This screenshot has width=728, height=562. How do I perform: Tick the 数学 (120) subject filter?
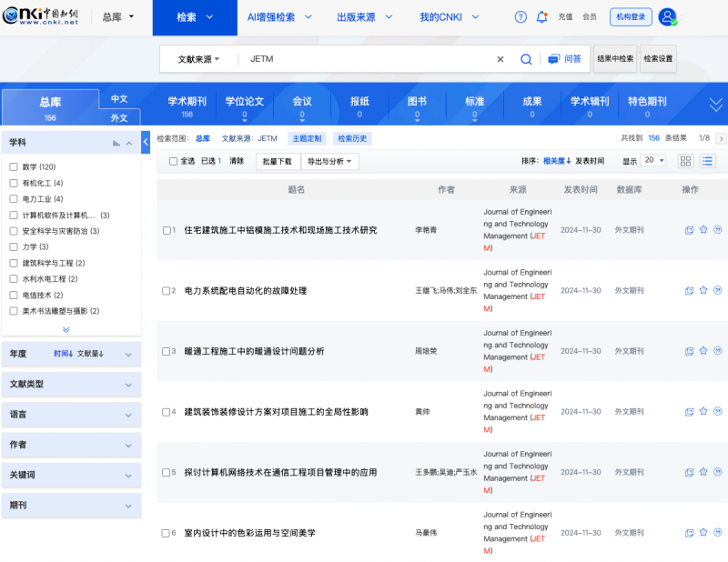(14, 167)
